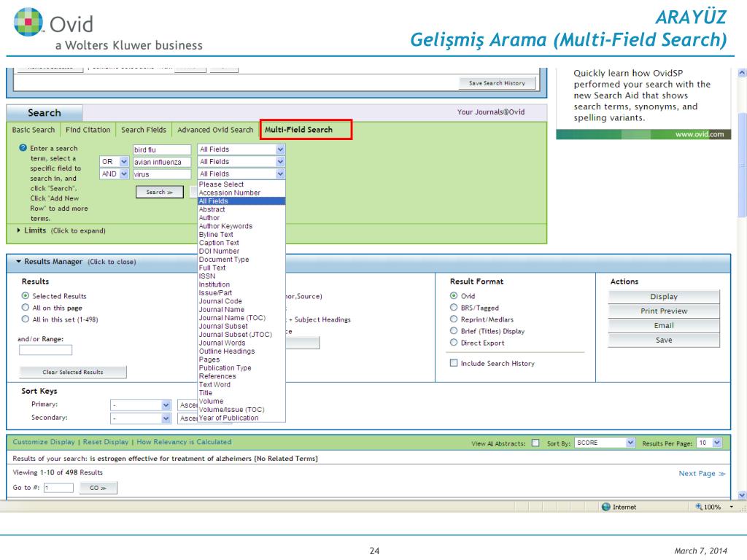Click the GO button
This screenshot has height=560, width=747.
tap(98, 488)
